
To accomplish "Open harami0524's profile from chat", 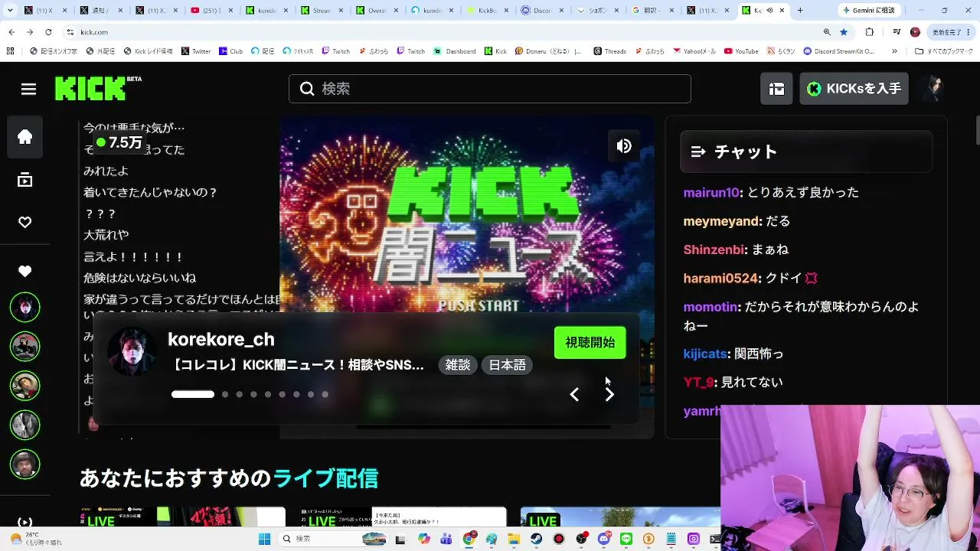I will (720, 279).
